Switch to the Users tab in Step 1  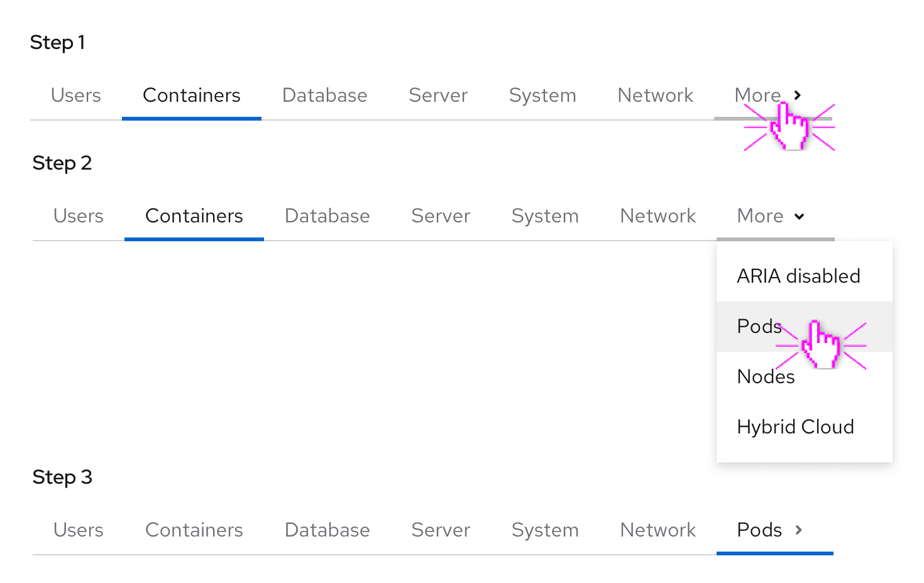76,95
